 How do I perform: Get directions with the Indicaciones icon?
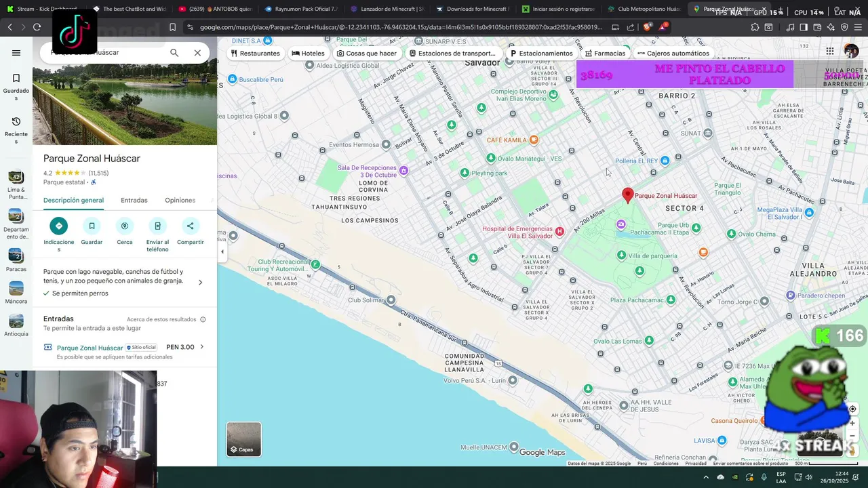tap(59, 226)
